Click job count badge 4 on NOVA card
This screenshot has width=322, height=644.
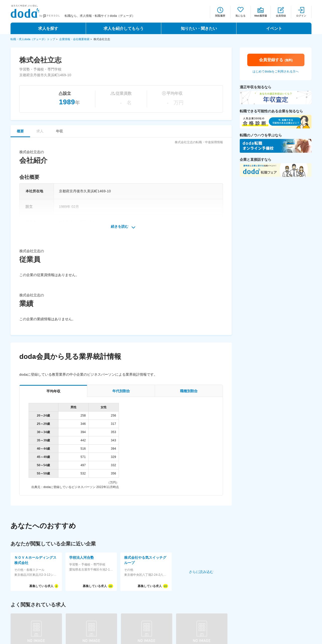coord(56,586)
